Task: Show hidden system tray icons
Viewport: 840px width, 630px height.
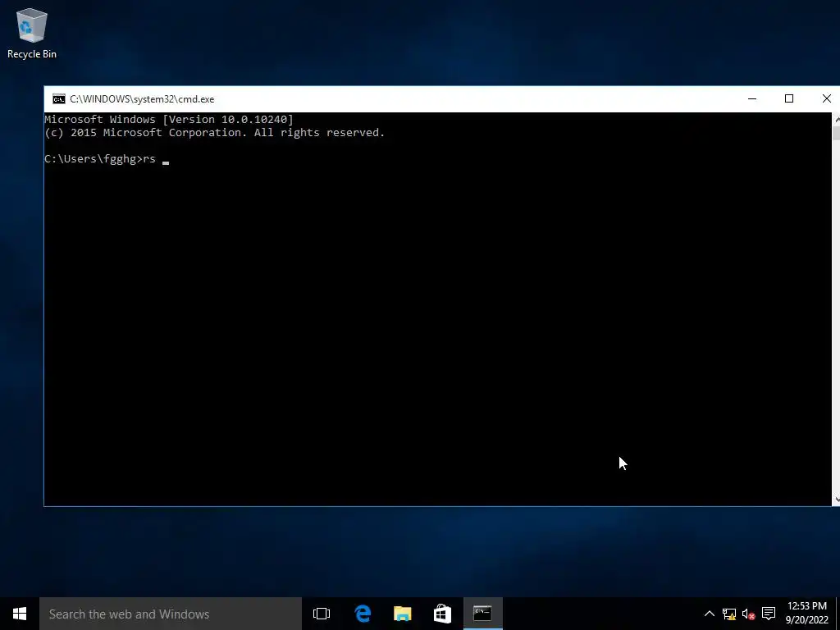Action: [710, 614]
